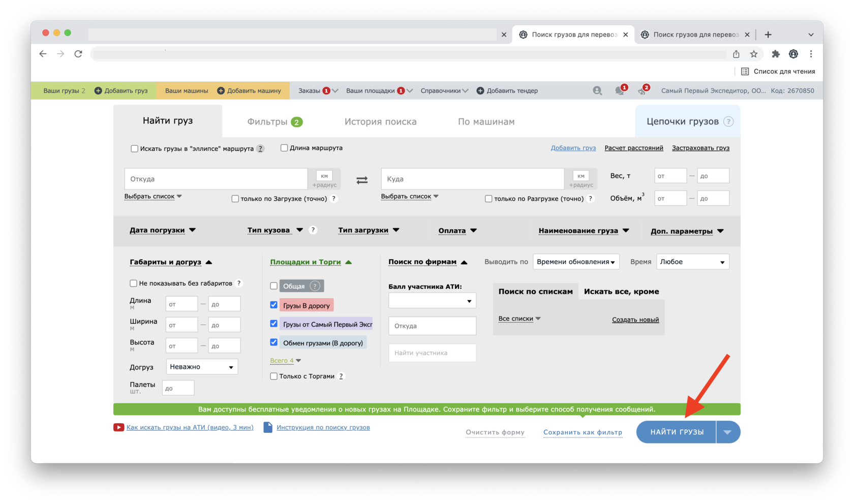
Task: Switch to the "Фильтры" tab
Action: [x=274, y=121]
